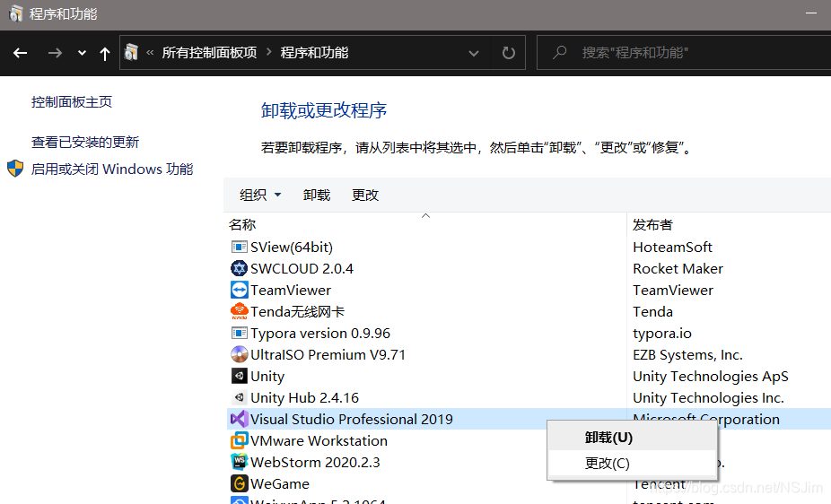Click the WebStorm 2020.2.3 icon
The width and height of the screenshot is (831, 504).
coord(239,462)
